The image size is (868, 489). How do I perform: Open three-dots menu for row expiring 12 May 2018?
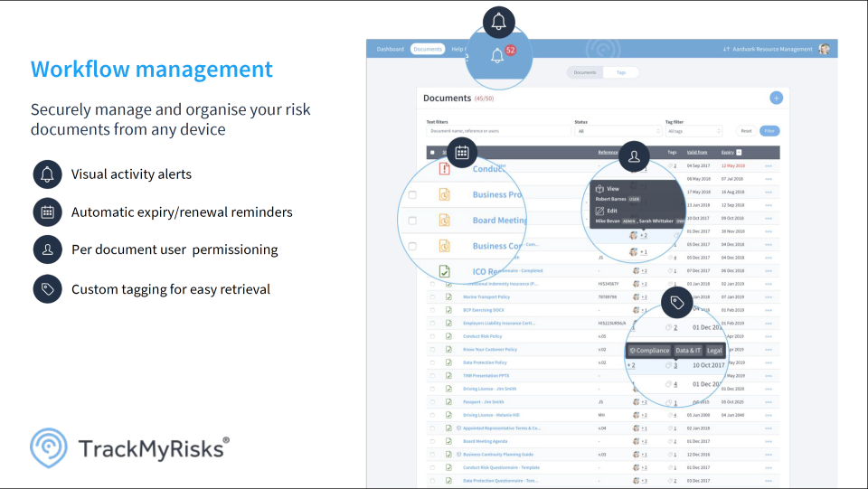pos(769,166)
